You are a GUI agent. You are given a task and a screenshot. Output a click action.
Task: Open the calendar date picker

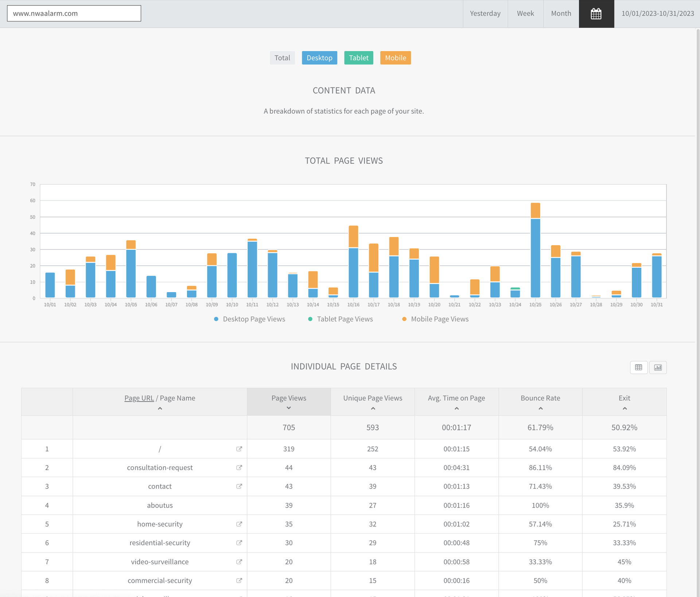coord(596,14)
